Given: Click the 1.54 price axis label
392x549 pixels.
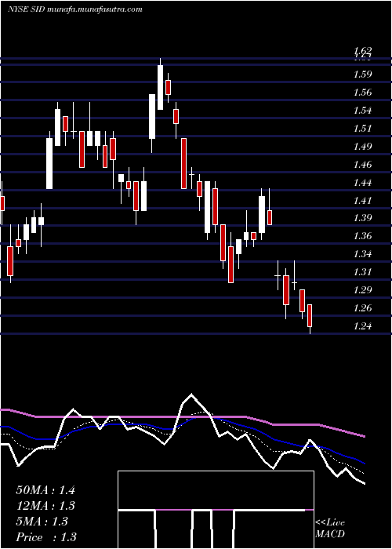Looking at the screenshot, I should click(362, 111).
